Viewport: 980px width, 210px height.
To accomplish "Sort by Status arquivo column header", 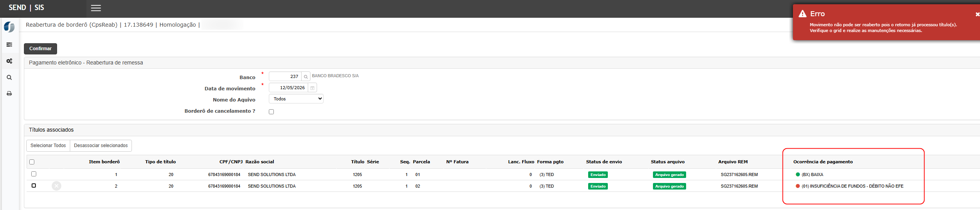I will point(668,162).
